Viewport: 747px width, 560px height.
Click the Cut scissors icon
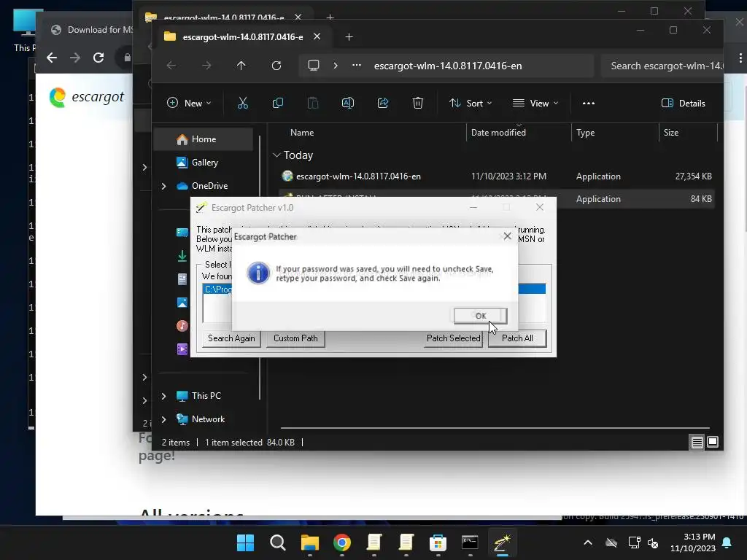(x=242, y=103)
